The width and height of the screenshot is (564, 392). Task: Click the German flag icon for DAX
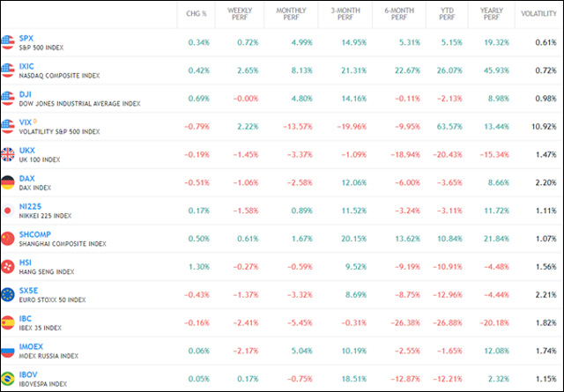click(x=8, y=183)
